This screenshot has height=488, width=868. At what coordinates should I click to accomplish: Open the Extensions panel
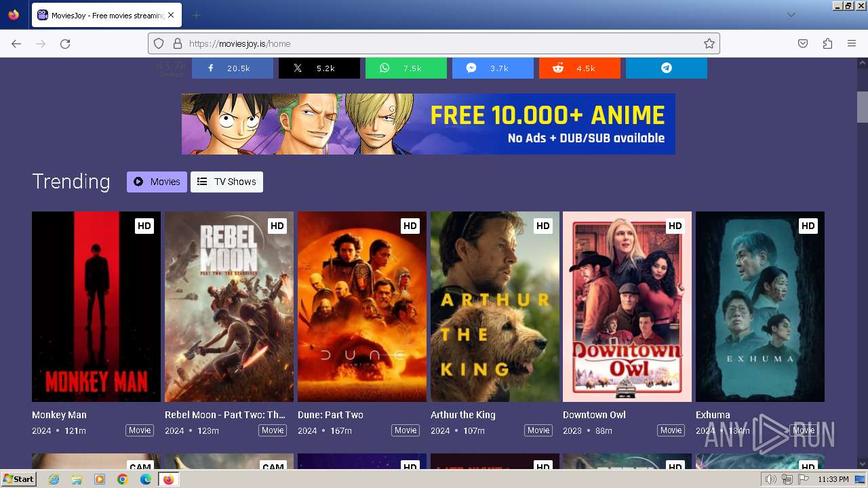[827, 43]
